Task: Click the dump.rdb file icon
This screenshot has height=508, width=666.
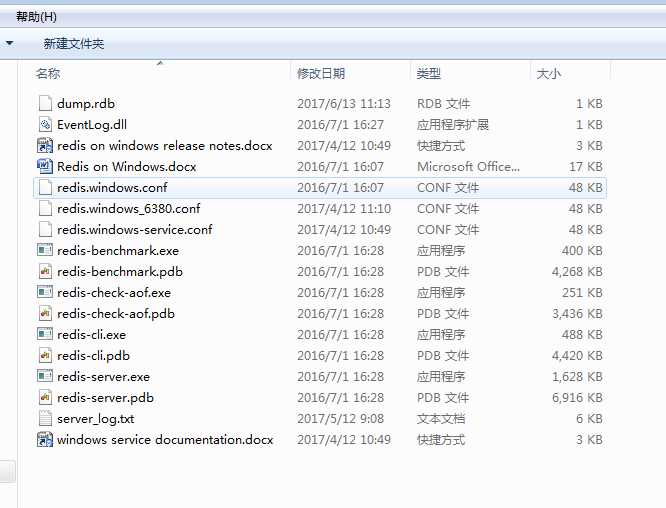Action: pos(45,103)
